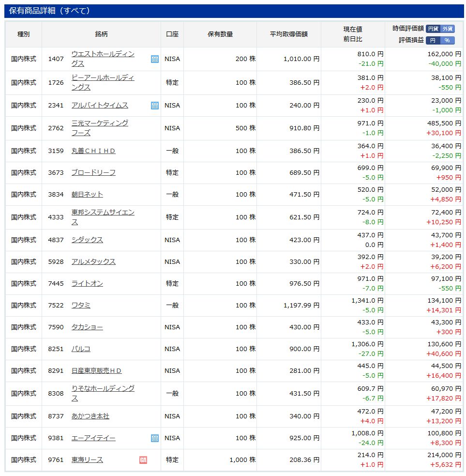
Task: Click the 現在値 header label
Action: coord(353,29)
